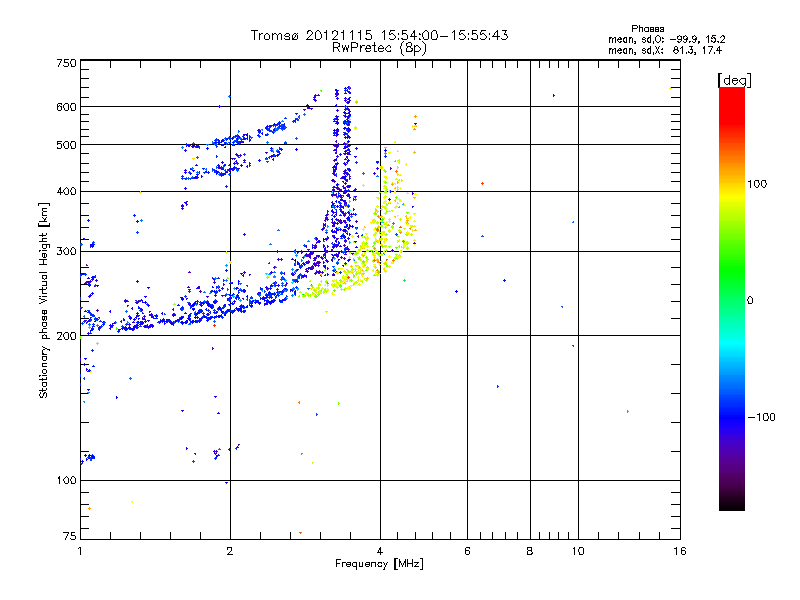Click the 'Frequency [MHz]' axis label
Image resolution: width=800 pixels, height=600 pixels.
click(379, 564)
